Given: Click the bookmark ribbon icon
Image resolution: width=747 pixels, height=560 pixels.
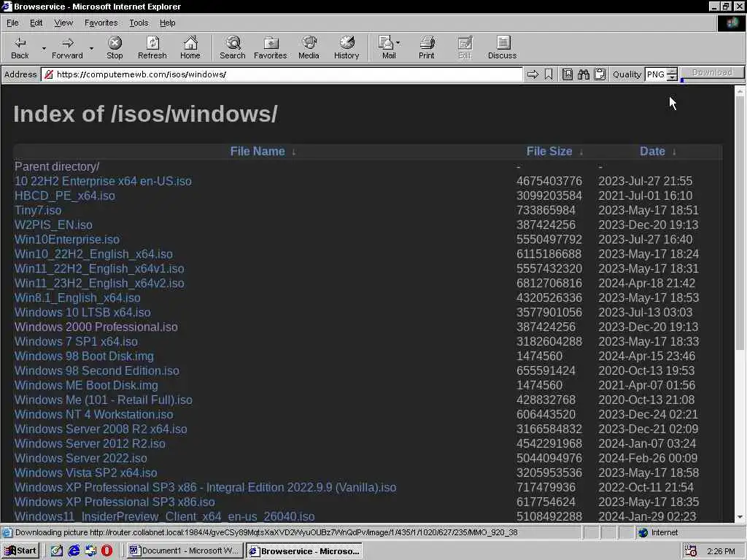Looking at the screenshot, I should (549, 74).
